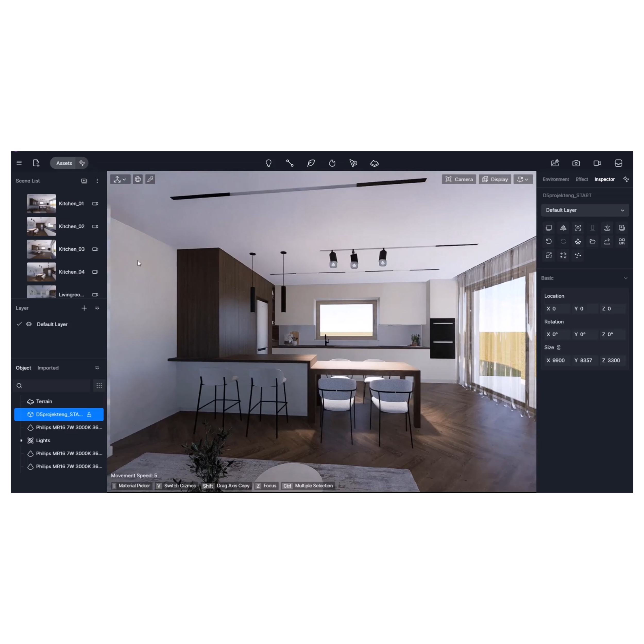644x644 pixels.
Task: Collapse the Basic section chevron
Action: [625, 278]
